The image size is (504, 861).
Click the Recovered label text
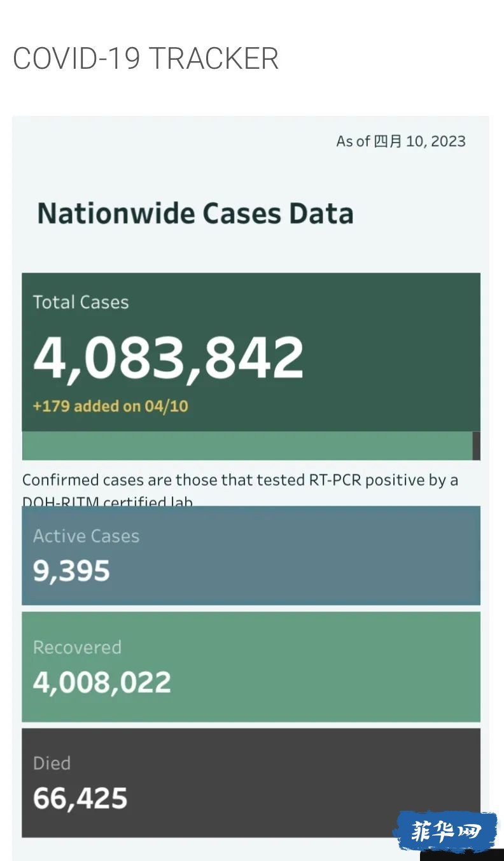[77, 648]
